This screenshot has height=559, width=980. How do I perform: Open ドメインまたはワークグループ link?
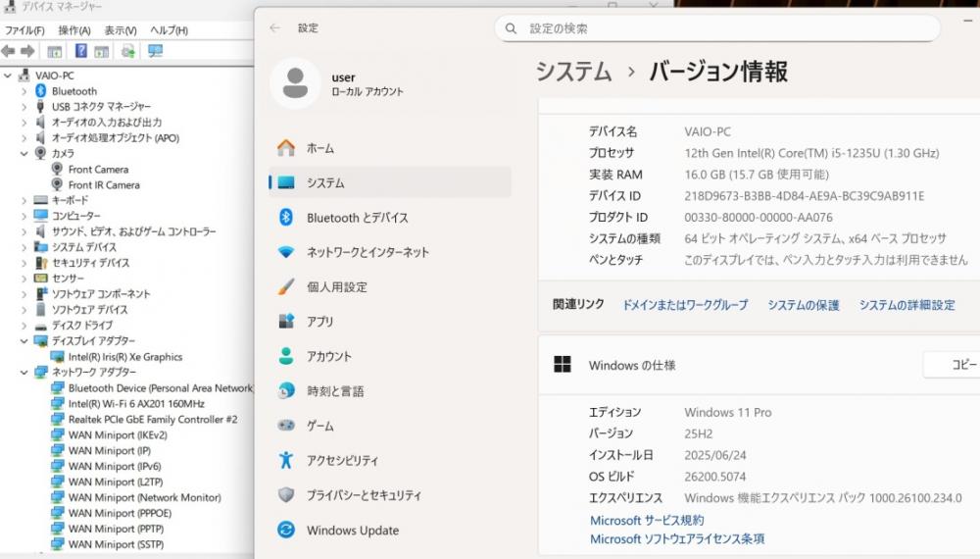point(685,305)
